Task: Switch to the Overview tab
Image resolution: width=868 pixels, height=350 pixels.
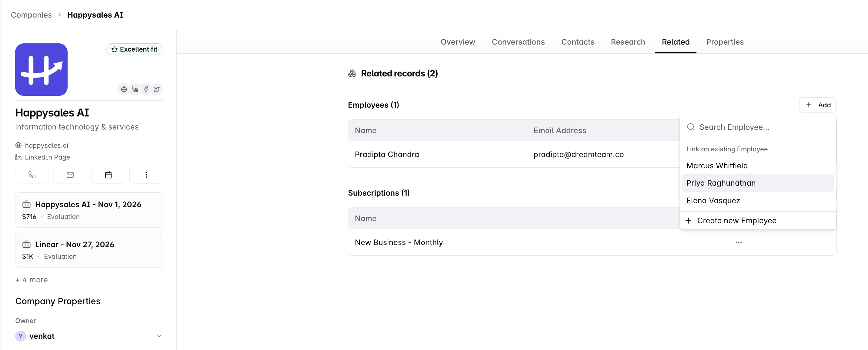Action: (458, 42)
